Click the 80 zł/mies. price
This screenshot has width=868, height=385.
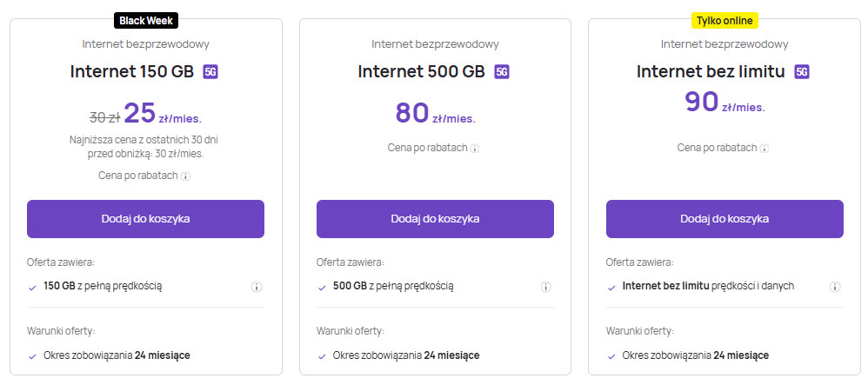[x=435, y=114]
